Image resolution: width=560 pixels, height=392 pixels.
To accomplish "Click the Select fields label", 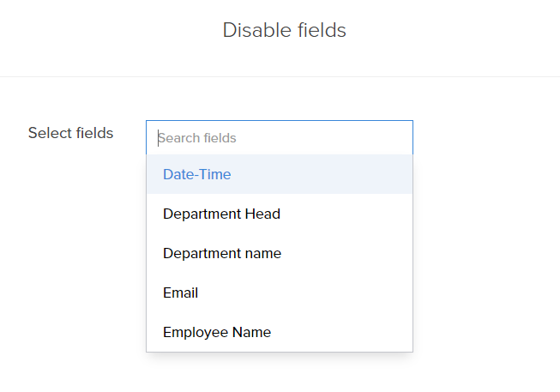I will (70, 133).
